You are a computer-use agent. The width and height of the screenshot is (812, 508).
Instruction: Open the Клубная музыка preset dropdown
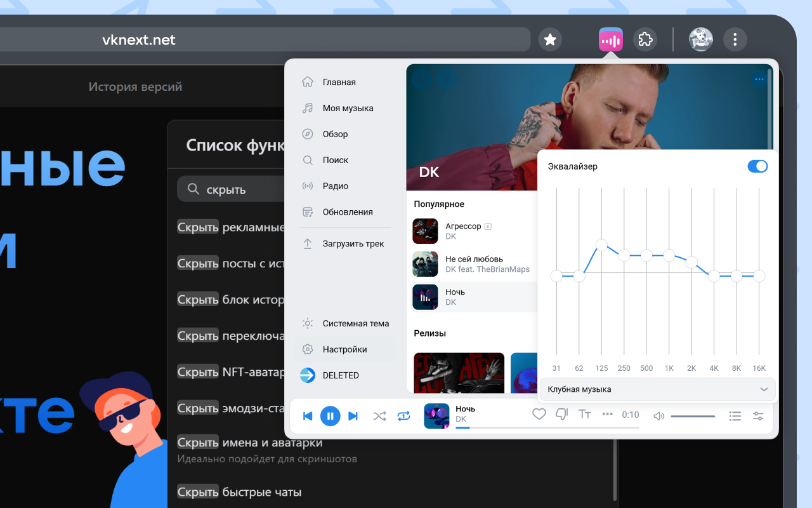click(x=657, y=389)
